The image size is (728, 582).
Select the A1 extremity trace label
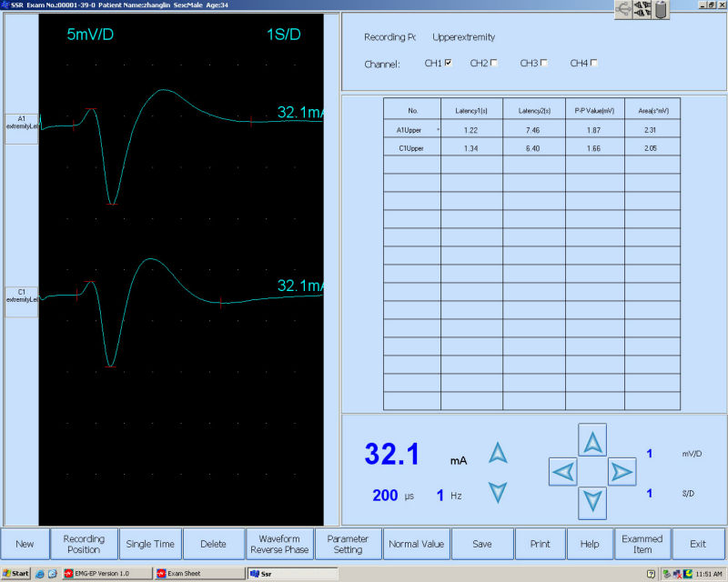[21, 128]
